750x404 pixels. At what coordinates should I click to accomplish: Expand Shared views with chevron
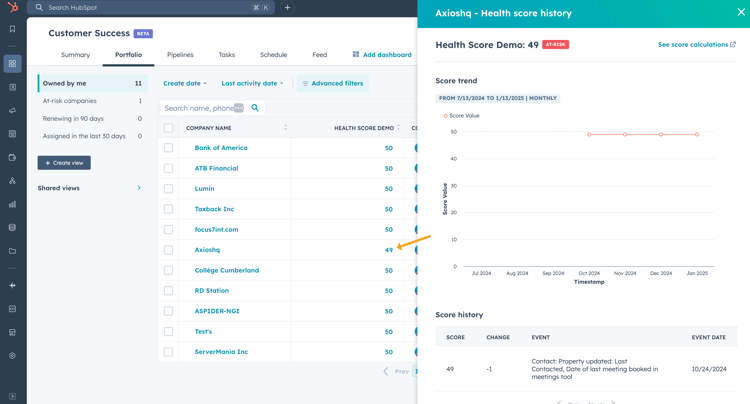click(x=139, y=188)
